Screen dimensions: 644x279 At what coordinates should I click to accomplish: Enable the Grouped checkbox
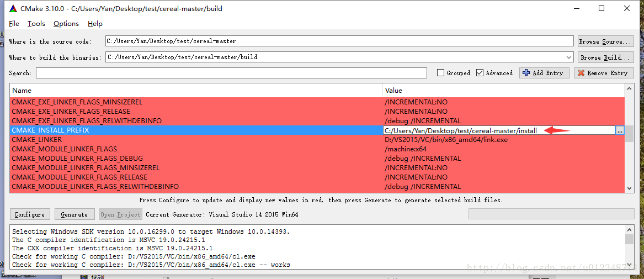pos(441,73)
